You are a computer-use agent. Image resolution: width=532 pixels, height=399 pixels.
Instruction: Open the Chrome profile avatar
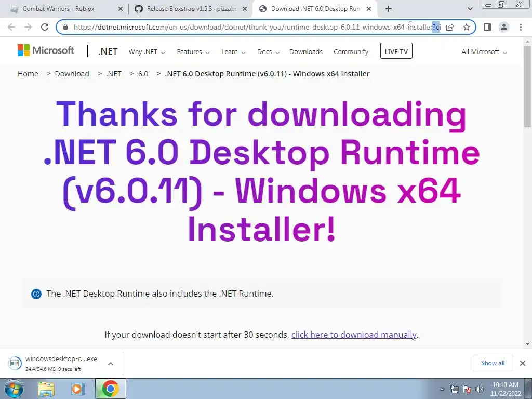click(504, 27)
